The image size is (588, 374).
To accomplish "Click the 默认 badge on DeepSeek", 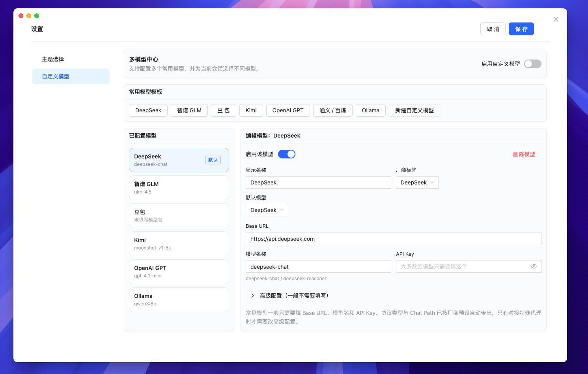I will (x=213, y=160).
